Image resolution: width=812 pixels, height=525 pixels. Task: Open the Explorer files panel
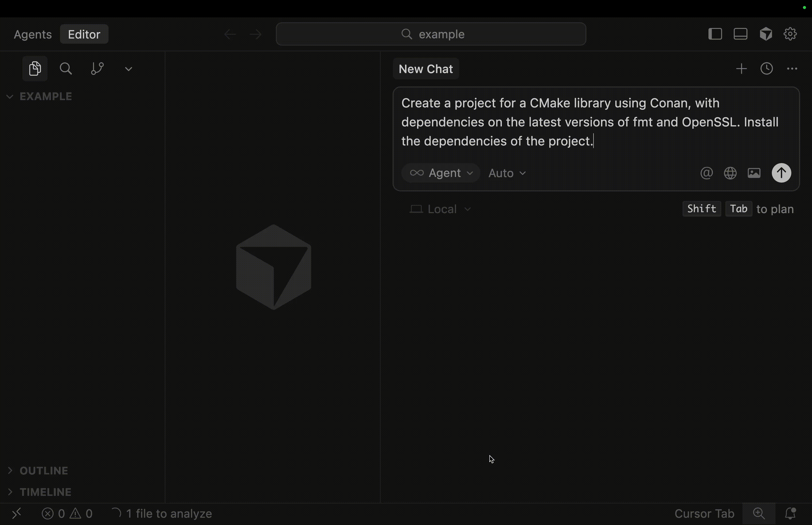click(34, 68)
